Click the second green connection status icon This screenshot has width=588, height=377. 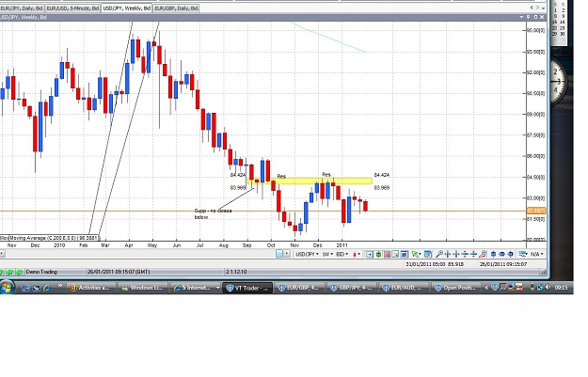pos(10,272)
